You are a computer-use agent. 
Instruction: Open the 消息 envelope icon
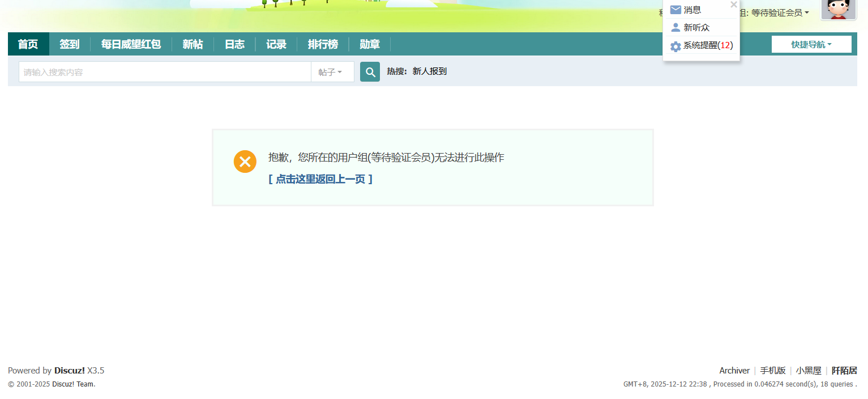click(x=675, y=10)
